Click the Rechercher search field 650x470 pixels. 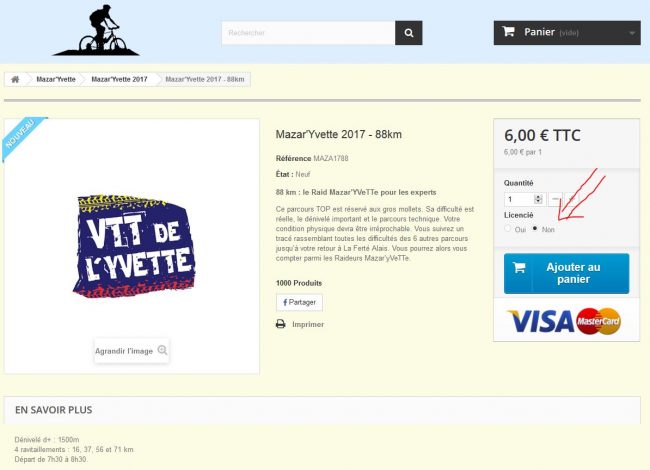coord(307,33)
